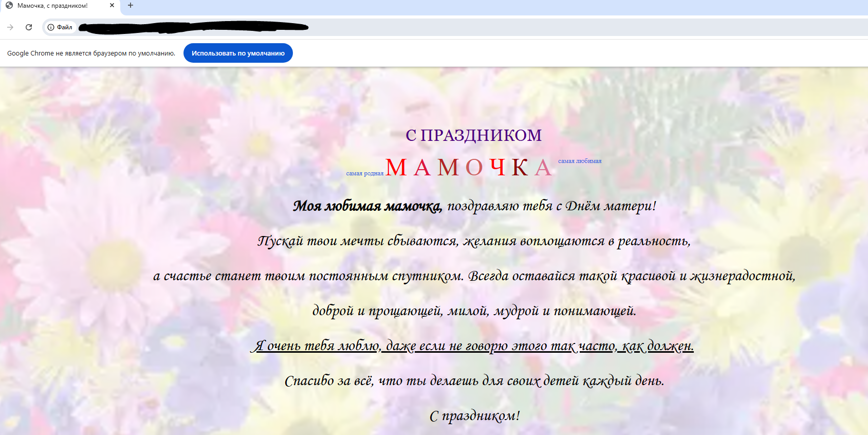This screenshot has width=868, height=435.
Task: Click the line starting with "Пускай твои мечты"
Action: [473, 241]
